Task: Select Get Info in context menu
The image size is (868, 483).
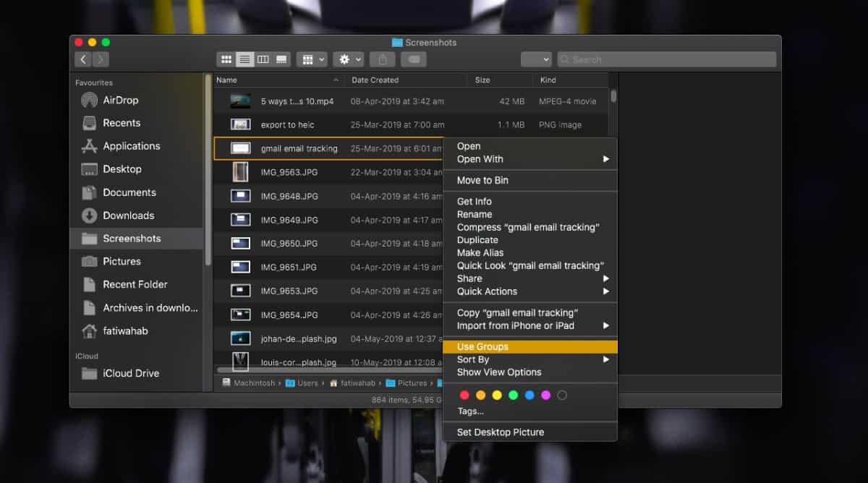Action: 474,202
